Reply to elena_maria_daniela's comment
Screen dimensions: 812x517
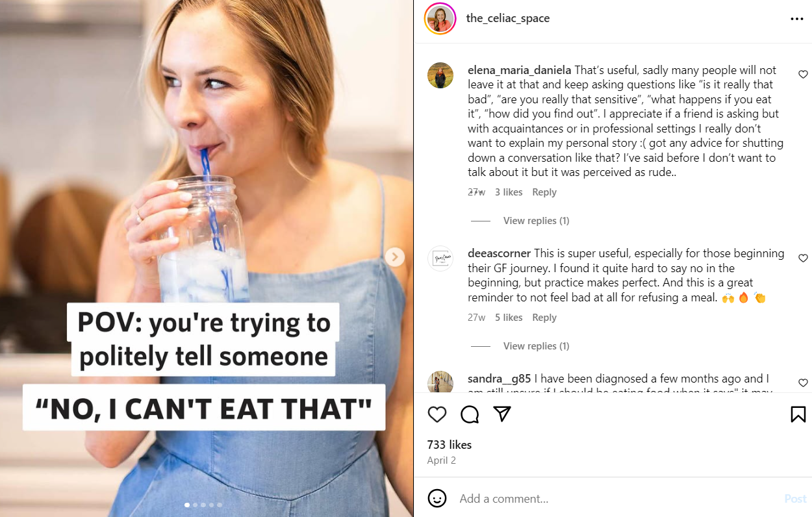(544, 192)
